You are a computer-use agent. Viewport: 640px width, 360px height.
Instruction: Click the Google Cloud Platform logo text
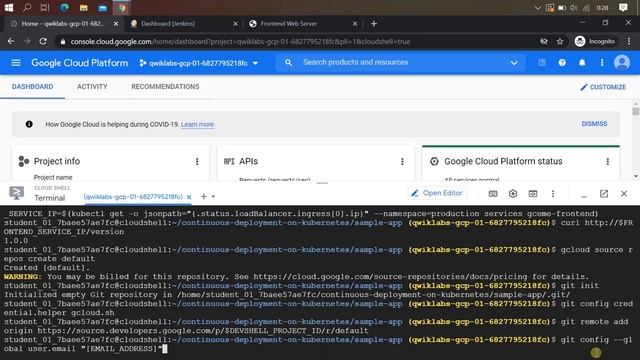tap(80, 63)
